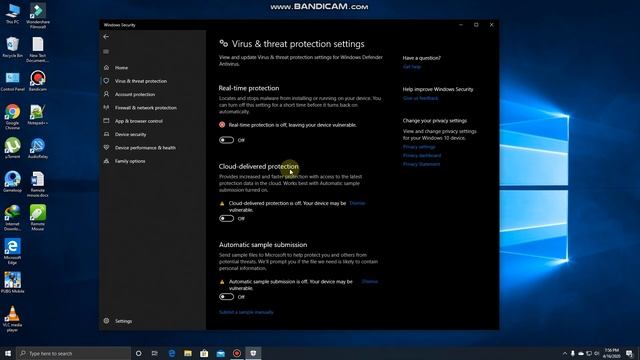Open VLC media player desktop icon
640x360 pixels.
point(12,319)
